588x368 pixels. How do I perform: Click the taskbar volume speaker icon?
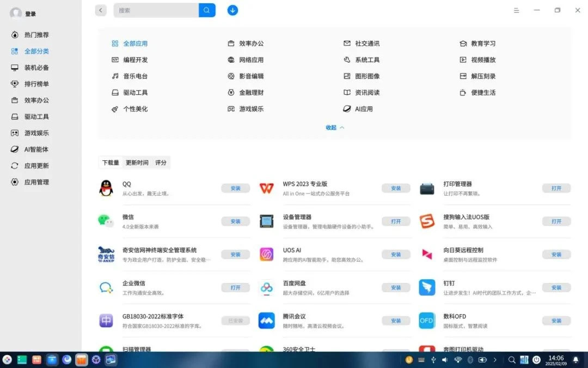(x=445, y=360)
